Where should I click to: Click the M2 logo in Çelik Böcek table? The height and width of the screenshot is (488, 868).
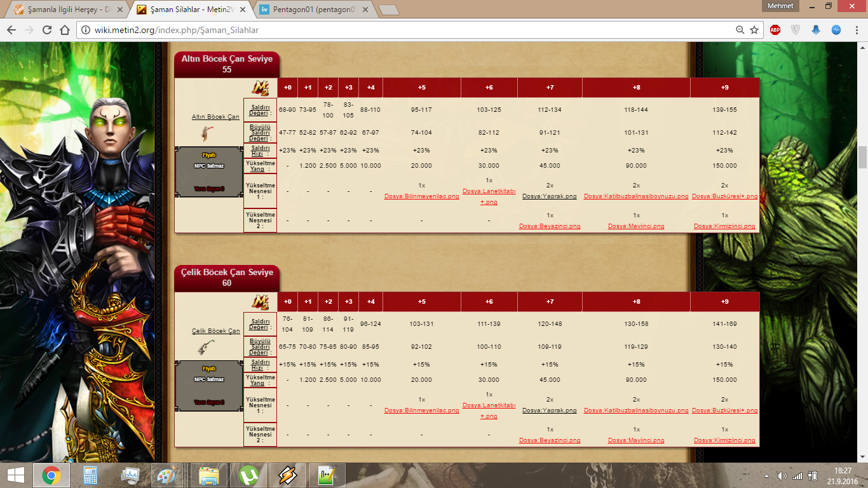(261, 302)
